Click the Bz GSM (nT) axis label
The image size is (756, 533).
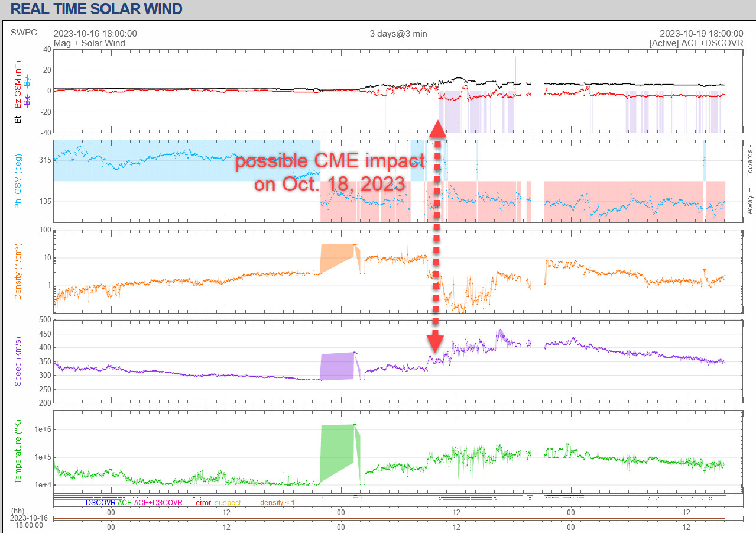tap(18, 83)
